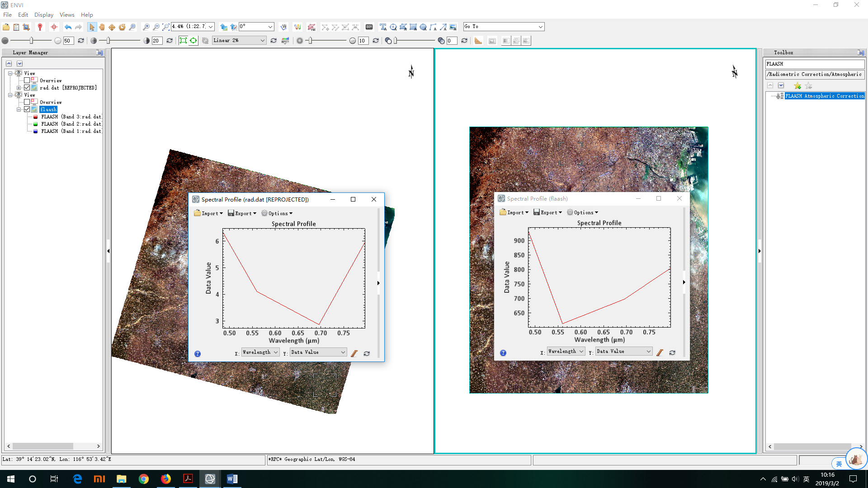Open the Display menu

click(x=43, y=15)
